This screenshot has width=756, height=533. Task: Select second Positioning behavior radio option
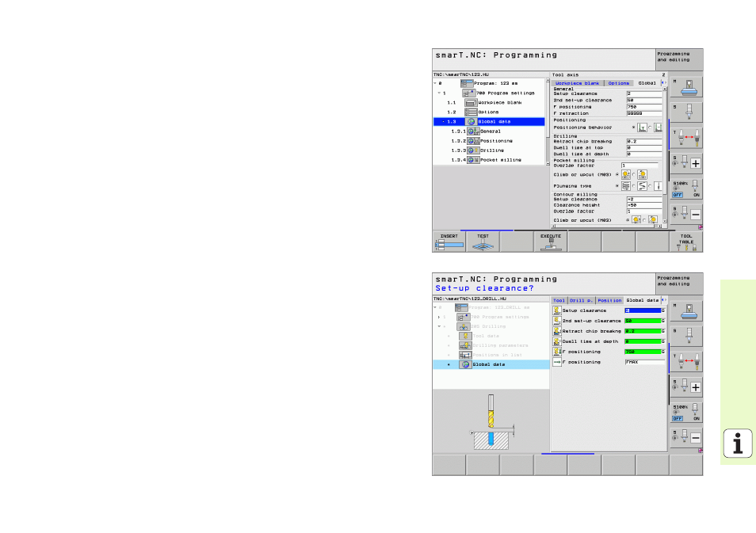(x=651, y=127)
